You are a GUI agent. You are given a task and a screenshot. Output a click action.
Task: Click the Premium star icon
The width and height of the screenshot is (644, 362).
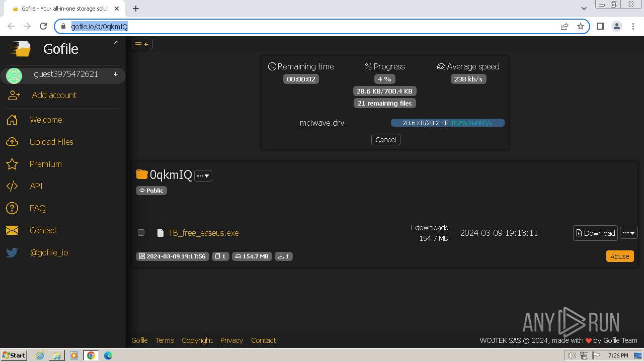(x=12, y=164)
